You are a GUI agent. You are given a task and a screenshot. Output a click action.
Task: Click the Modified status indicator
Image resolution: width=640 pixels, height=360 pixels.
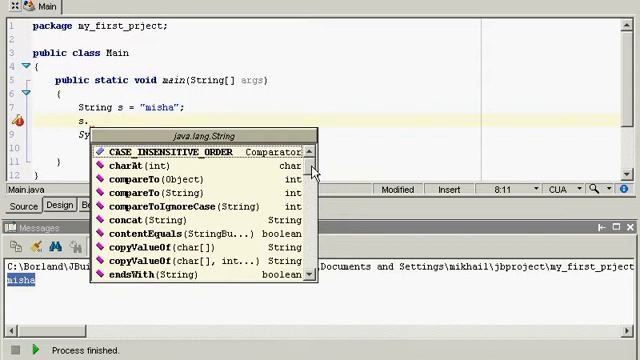(398, 189)
